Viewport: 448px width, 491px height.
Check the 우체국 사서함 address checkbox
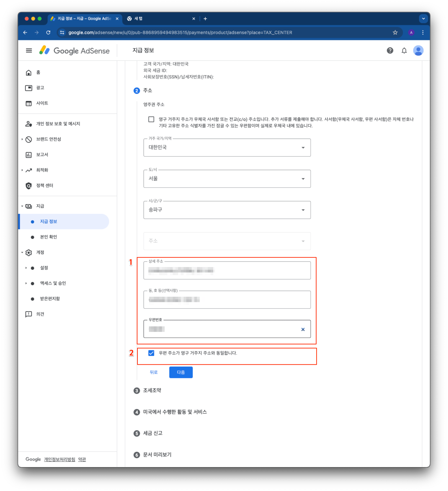[x=151, y=119]
